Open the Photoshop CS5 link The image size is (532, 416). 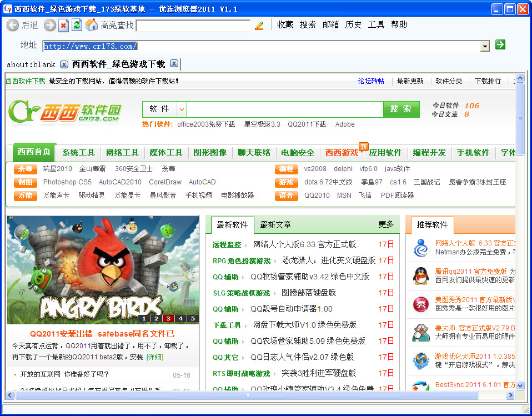(67, 182)
